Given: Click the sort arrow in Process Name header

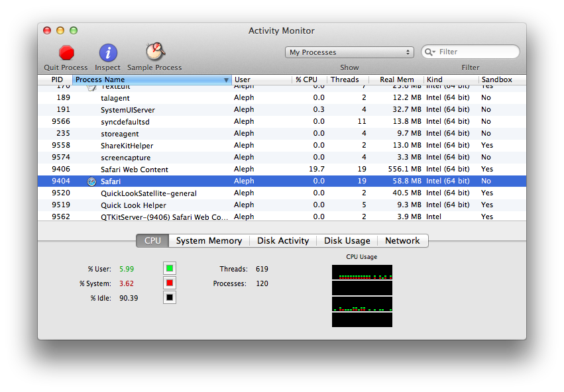Looking at the screenshot, I should (226, 80).
